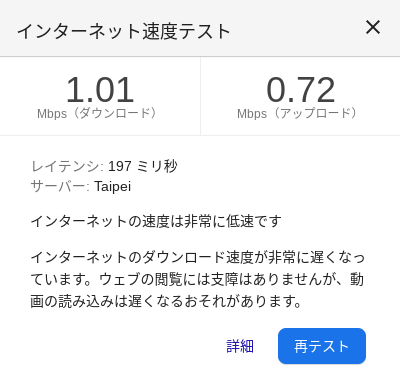This screenshot has width=400, height=374.
Task: Click the first description line about ダウンロード速度
Action: click(198, 257)
